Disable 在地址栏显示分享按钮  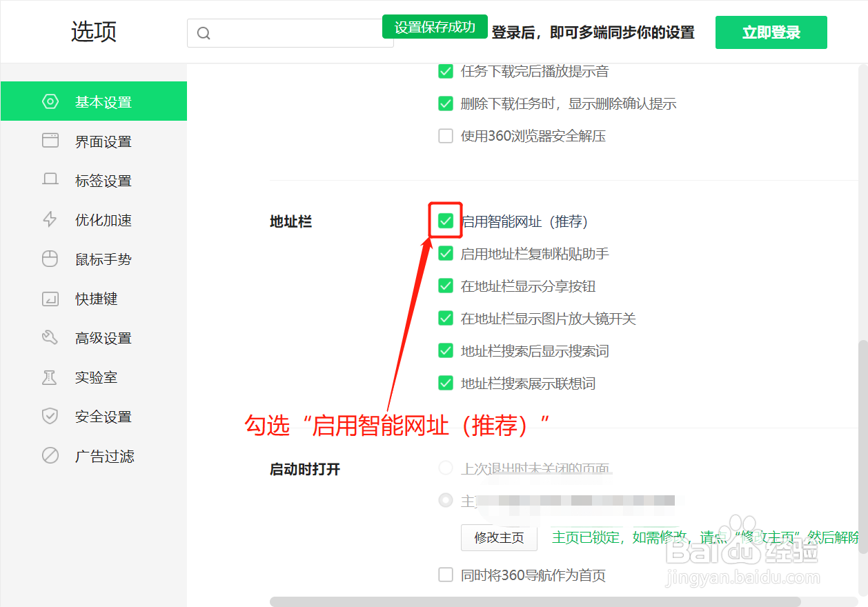click(445, 286)
